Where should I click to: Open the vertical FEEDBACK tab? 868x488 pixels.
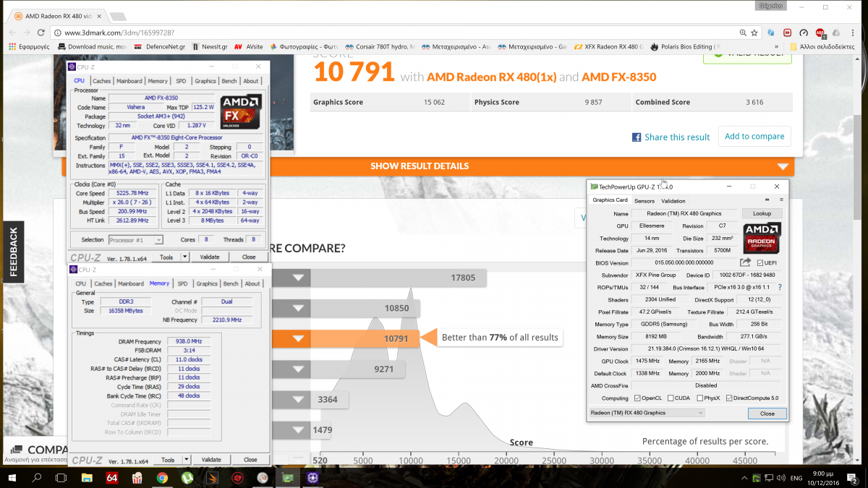click(x=13, y=251)
